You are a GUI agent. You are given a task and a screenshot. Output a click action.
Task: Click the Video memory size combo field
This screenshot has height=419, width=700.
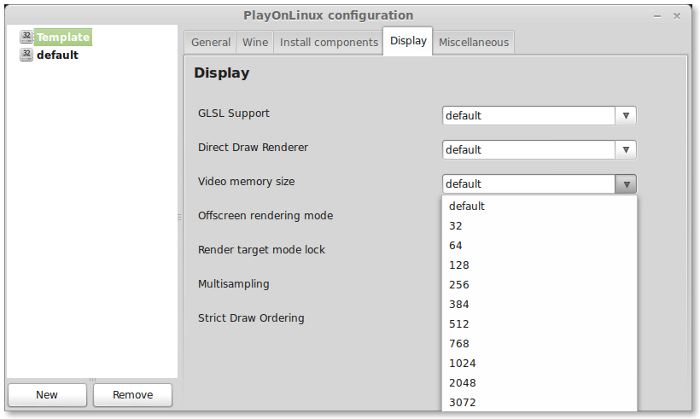pyautogui.click(x=529, y=184)
